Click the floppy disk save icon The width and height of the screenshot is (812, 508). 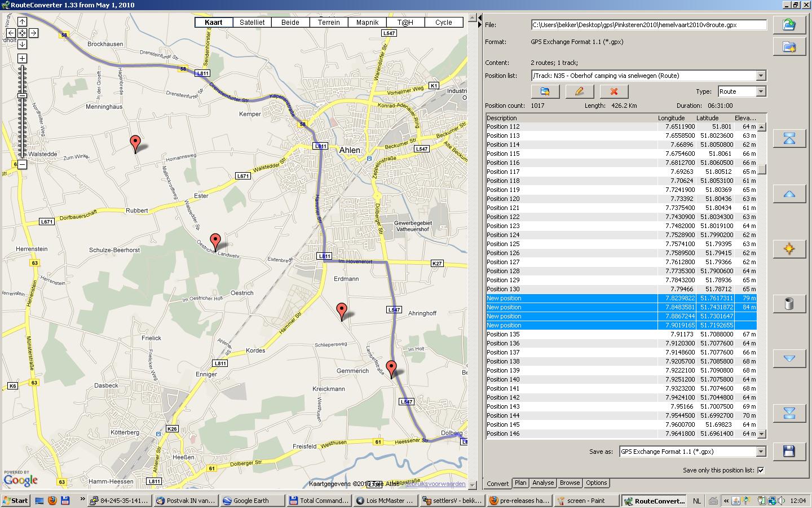tap(789, 451)
